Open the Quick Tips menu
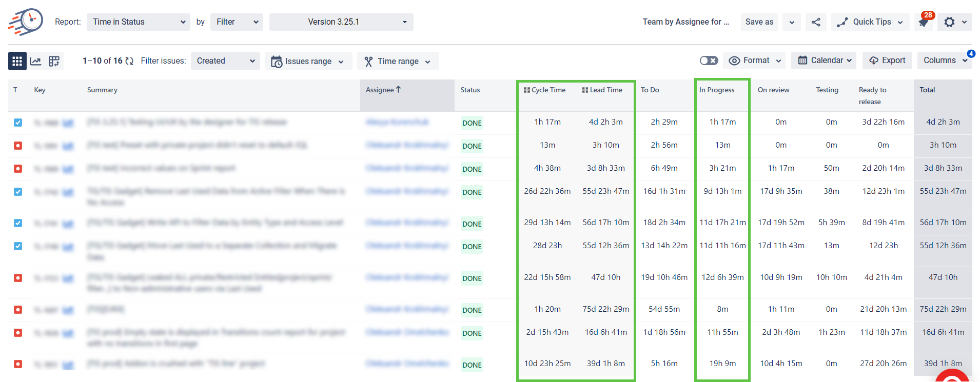980x382 pixels. [x=870, y=22]
